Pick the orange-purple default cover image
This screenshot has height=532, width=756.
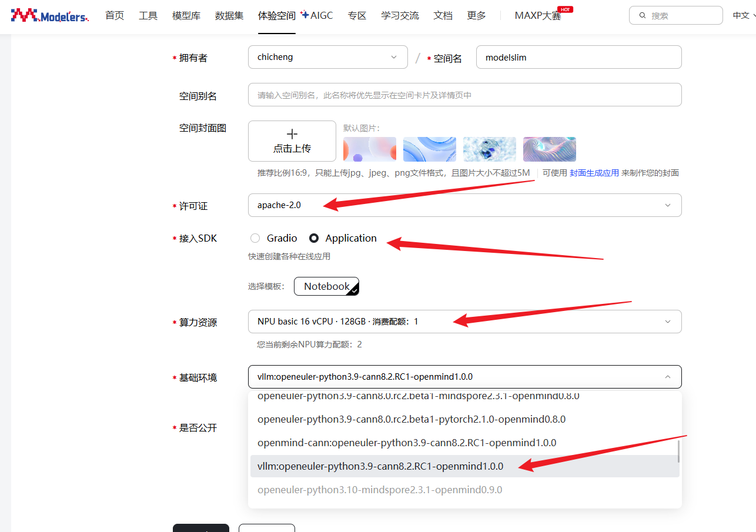370,149
